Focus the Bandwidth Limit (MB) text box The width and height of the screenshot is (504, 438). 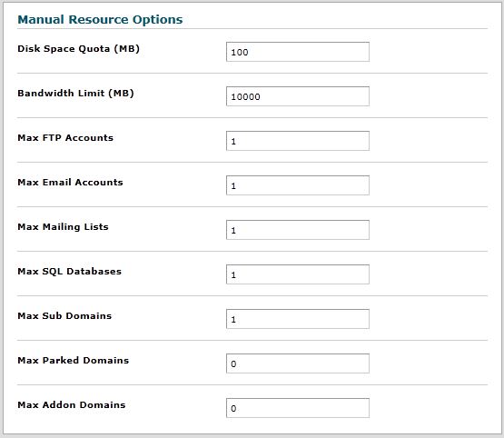(x=298, y=96)
